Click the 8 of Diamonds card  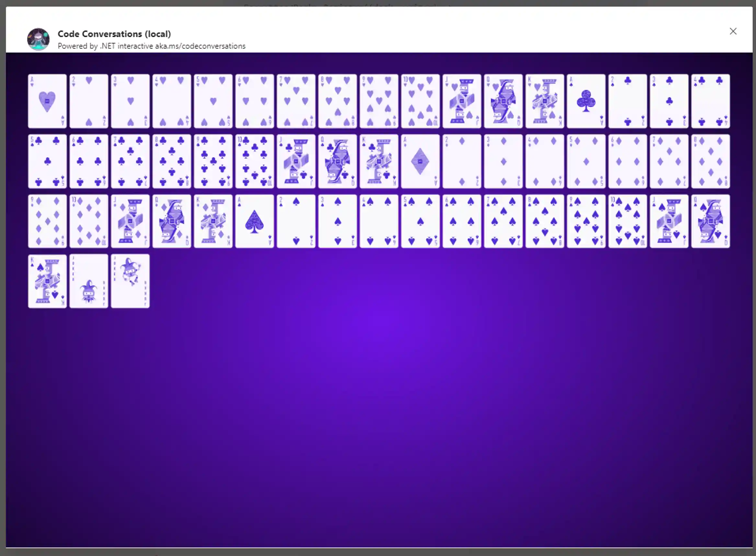coord(710,161)
